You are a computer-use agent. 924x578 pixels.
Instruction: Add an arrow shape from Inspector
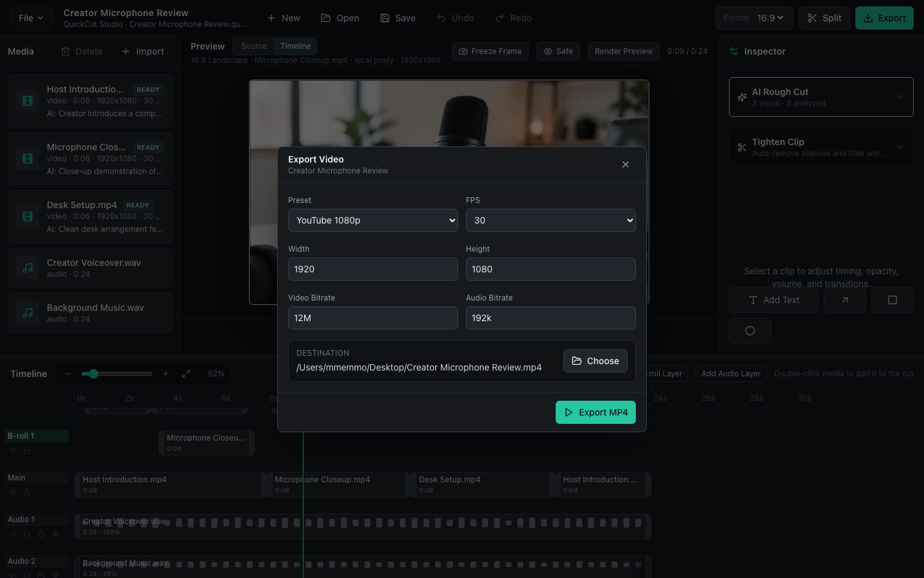pos(845,300)
